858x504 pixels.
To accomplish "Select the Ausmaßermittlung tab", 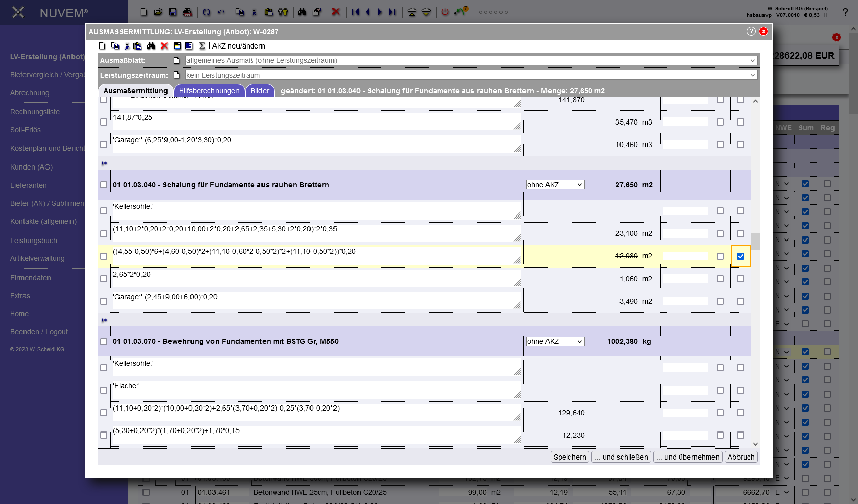I will click(x=135, y=91).
